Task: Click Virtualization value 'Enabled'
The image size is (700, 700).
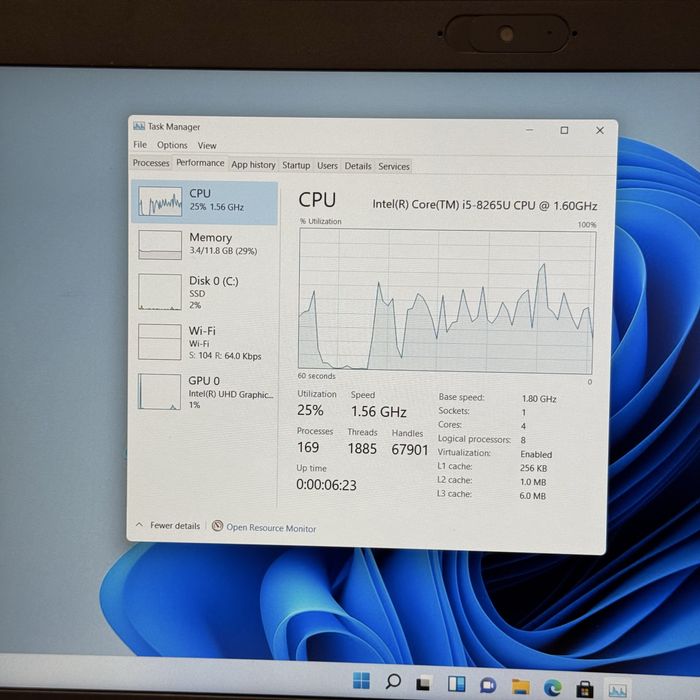Action: pyautogui.click(x=536, y=454)
